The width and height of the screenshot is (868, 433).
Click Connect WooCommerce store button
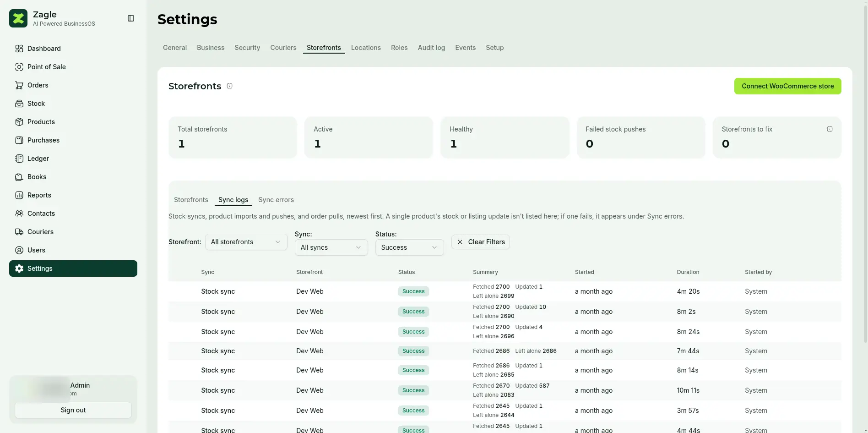tap(787, 86)
